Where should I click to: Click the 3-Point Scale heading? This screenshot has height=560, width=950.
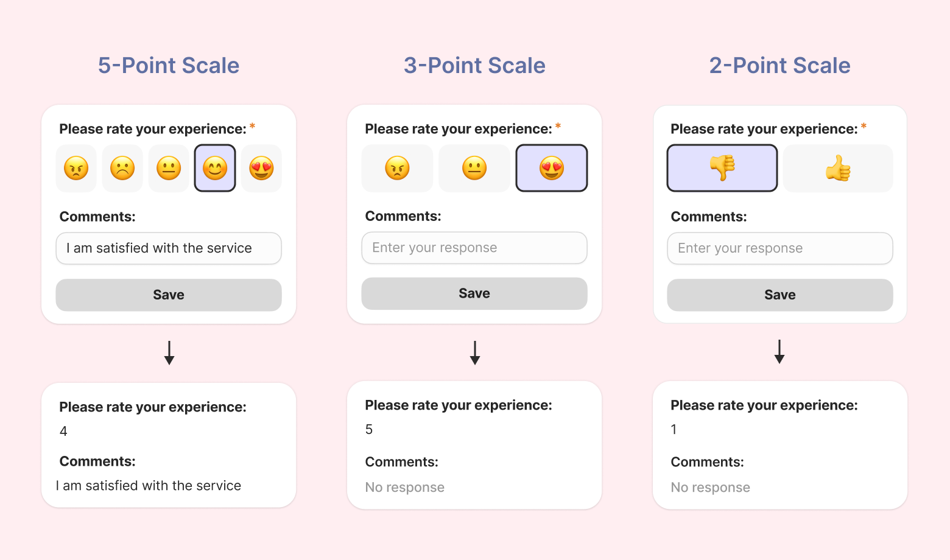click(474, 66)
